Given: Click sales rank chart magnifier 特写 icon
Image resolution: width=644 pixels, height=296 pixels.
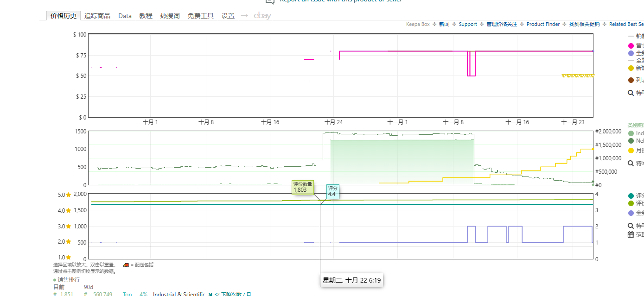Looking at the screenshot, I should click(631, 163).
